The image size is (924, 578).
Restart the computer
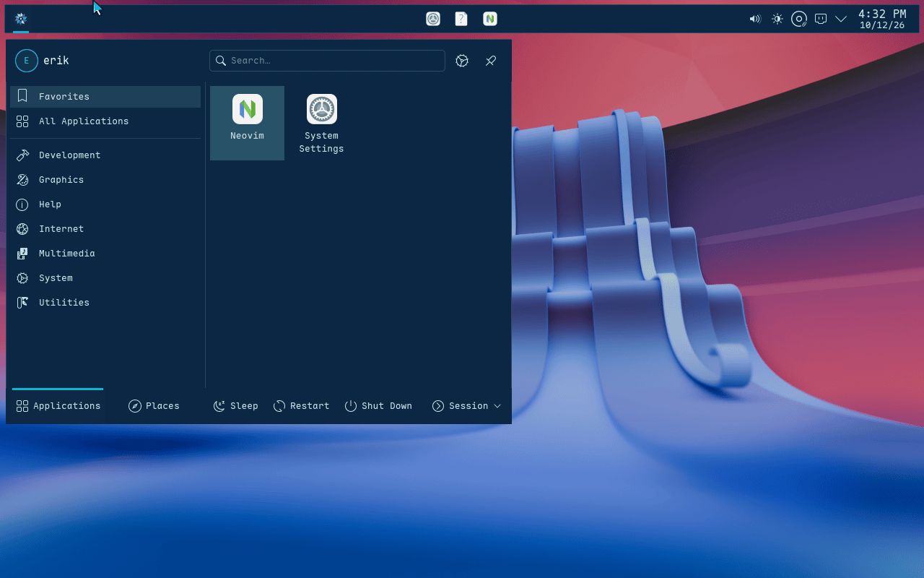(302, 406)
